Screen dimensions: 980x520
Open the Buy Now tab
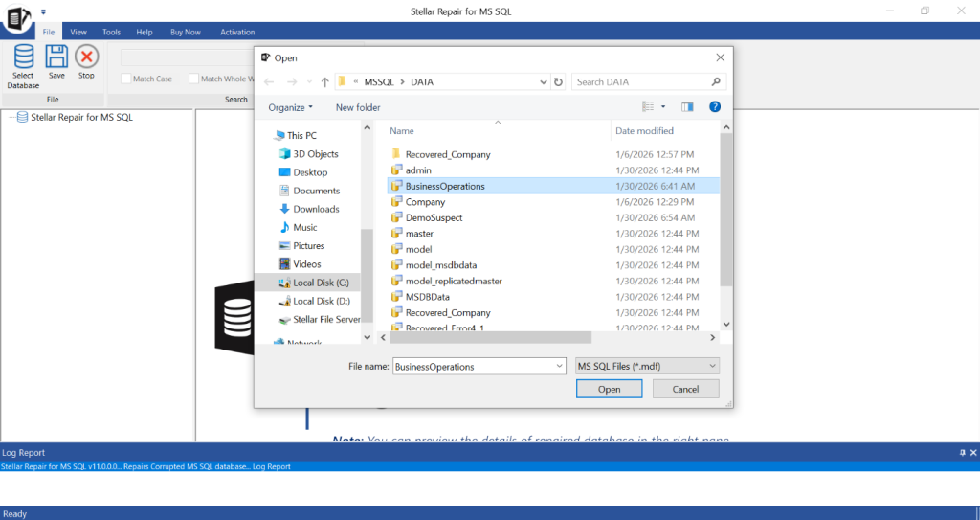(186, 32)
